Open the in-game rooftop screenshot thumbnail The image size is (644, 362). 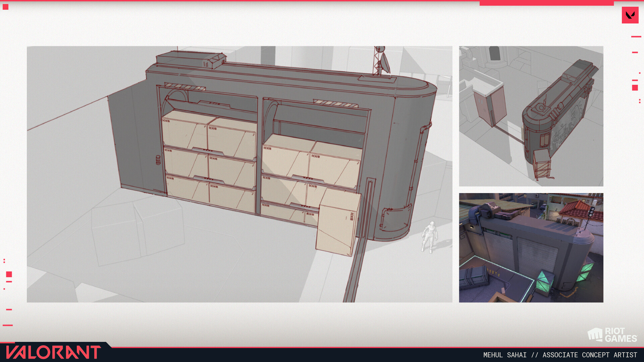(x=531, y=248)
